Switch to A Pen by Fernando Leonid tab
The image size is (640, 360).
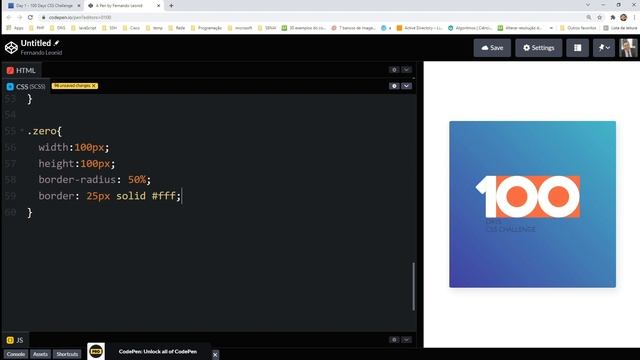click(x=124, y=6)
